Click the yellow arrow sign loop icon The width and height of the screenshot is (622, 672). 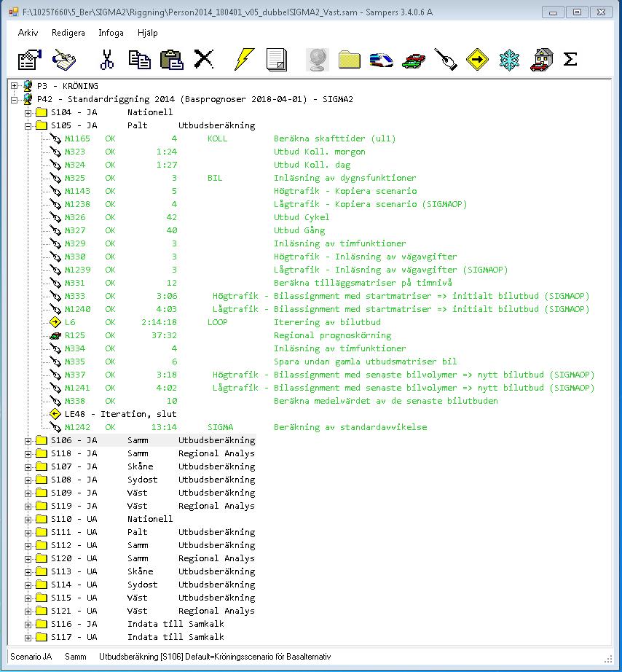(x=477, y=59)
